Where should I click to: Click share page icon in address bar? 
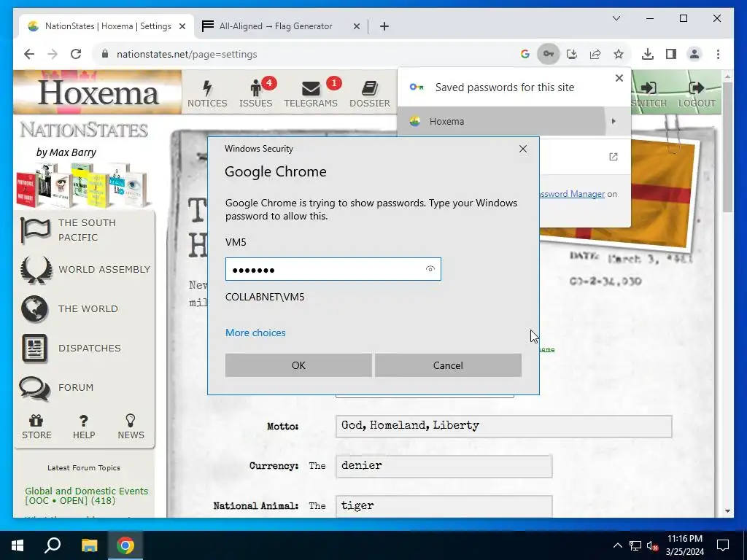(x=595, y=54)
